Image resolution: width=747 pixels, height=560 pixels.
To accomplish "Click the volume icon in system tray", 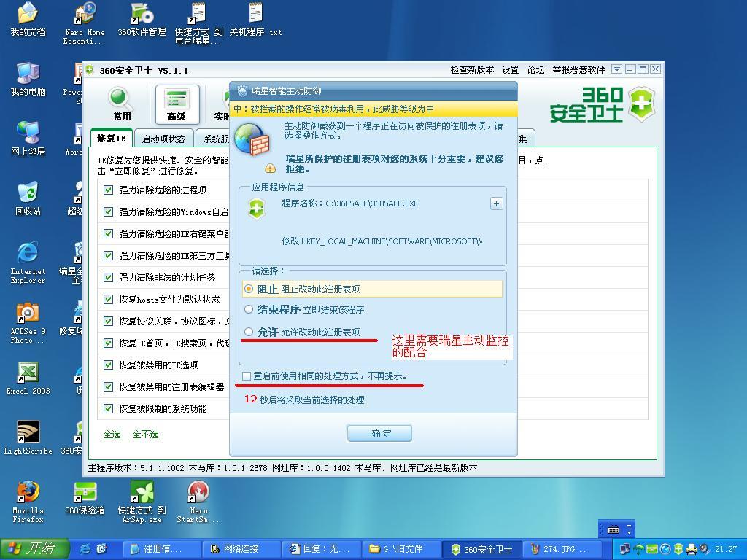I will 704,549.
